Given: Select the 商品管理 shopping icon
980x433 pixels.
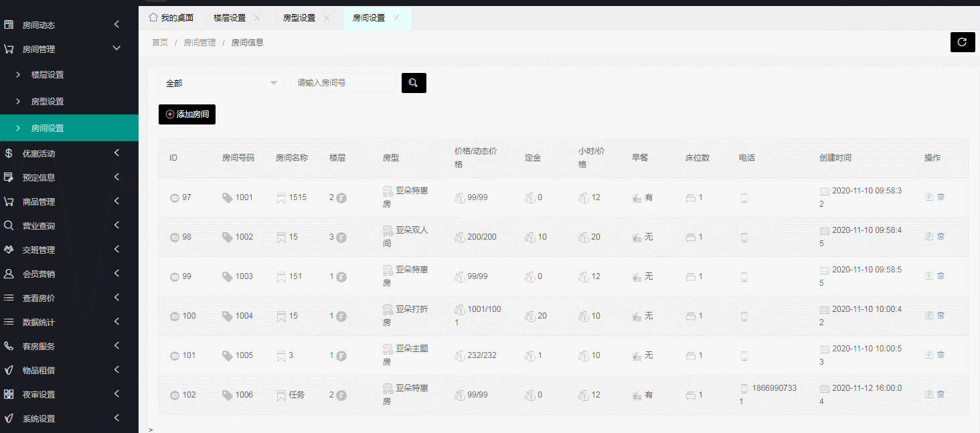Looking at the screenshot, I should pyautogui.click(x=9, y=201).
